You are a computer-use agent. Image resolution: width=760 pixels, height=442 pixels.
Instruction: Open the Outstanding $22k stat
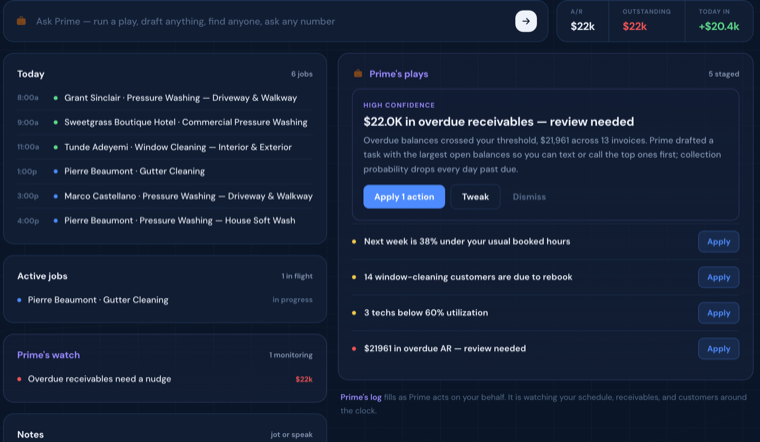tap(646, 21)
